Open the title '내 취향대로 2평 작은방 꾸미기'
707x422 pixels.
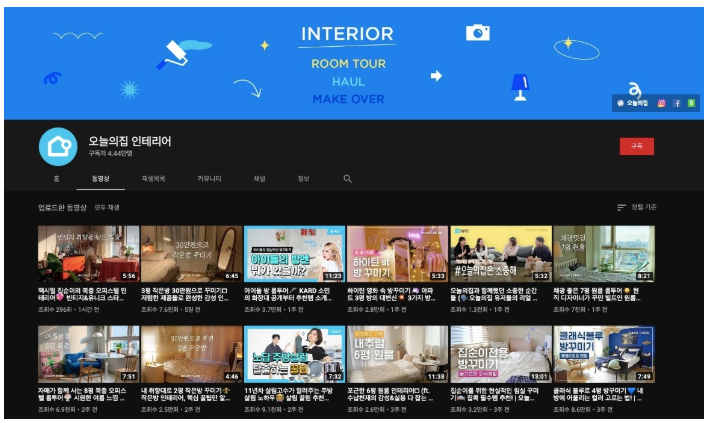tap(186, 394)
